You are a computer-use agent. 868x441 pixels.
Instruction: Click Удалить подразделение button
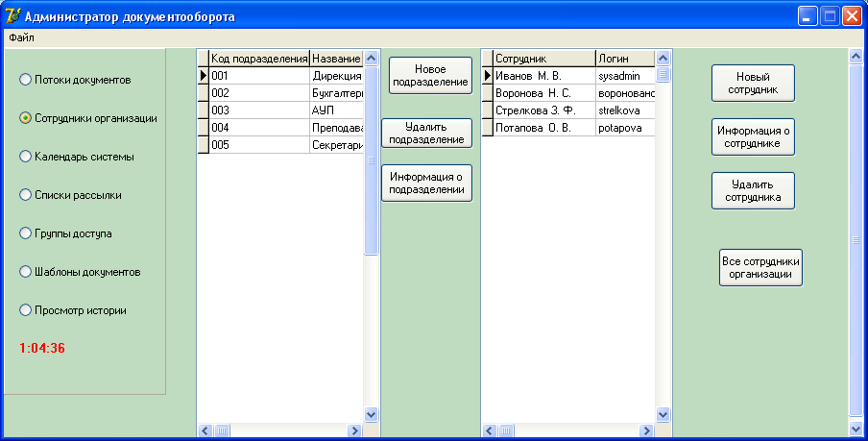426,133
